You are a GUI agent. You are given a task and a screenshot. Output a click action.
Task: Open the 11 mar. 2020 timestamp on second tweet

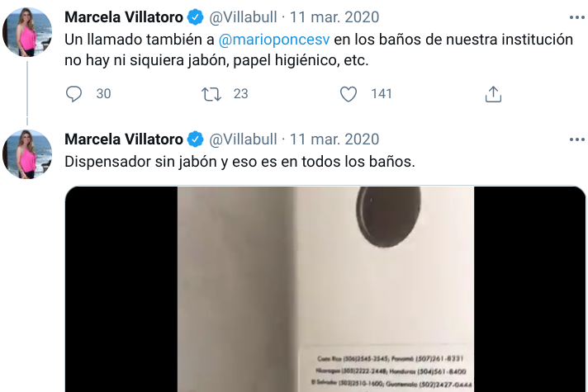coord(334,139)
